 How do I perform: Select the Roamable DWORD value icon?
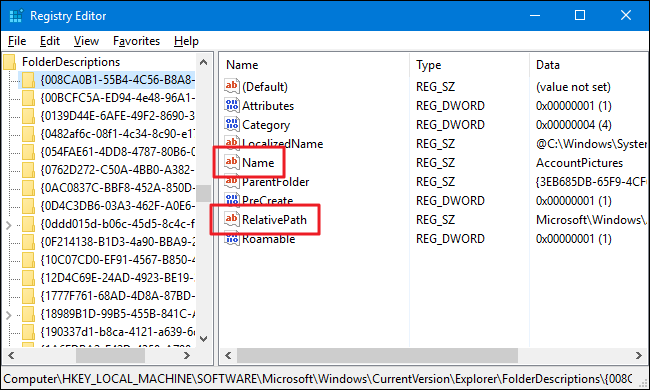click(232, 238)
